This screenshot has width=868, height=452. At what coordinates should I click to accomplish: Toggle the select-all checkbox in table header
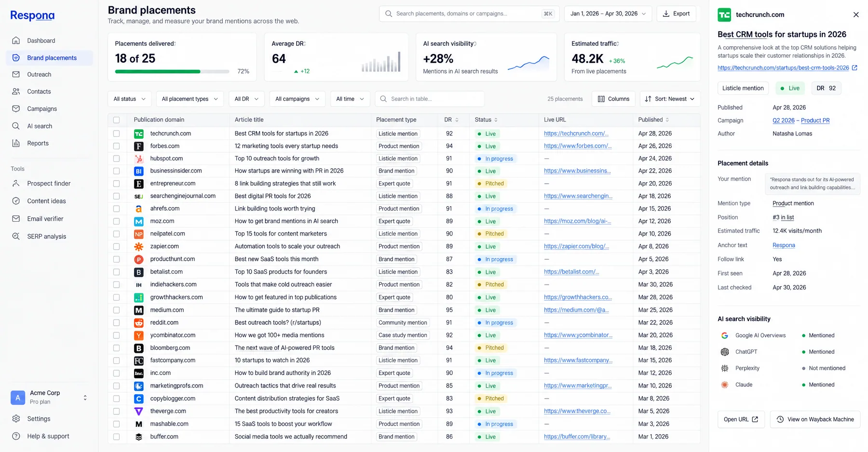click(x=116, y=120)
